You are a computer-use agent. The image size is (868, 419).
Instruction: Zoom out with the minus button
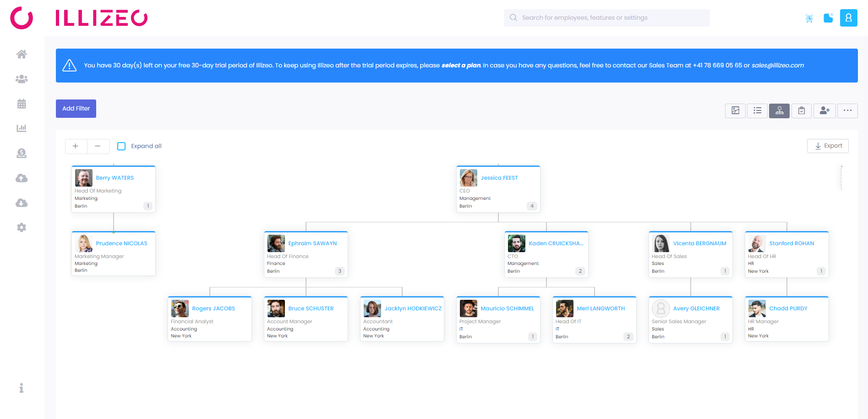coord(98,146)
